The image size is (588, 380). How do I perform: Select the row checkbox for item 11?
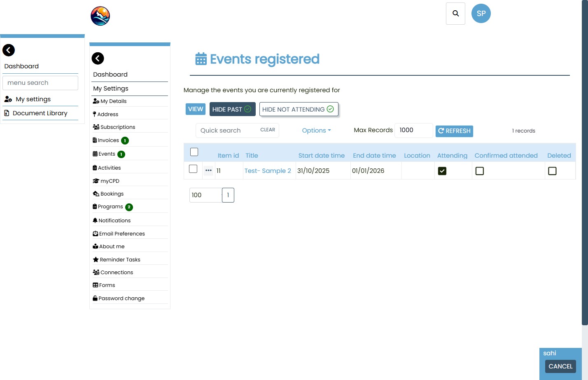tap(193, 169)
